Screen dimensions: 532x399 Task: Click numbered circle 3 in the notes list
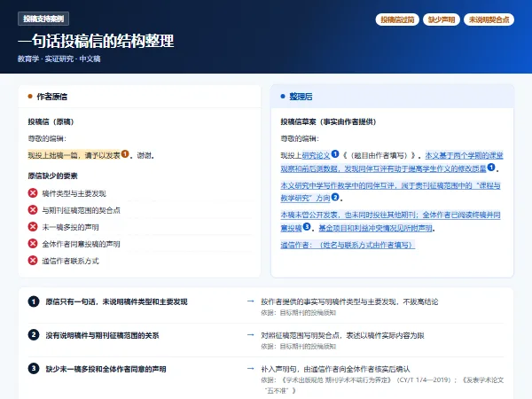34,369
